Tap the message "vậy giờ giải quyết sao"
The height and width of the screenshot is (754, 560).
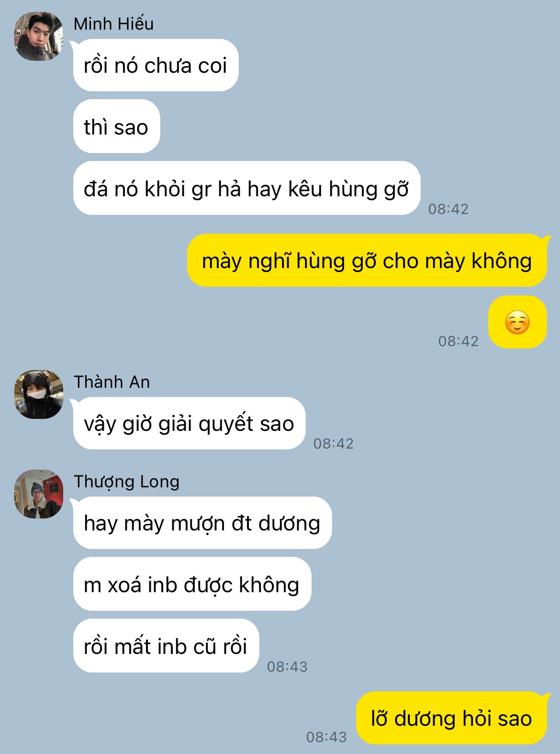coord(189,424)
